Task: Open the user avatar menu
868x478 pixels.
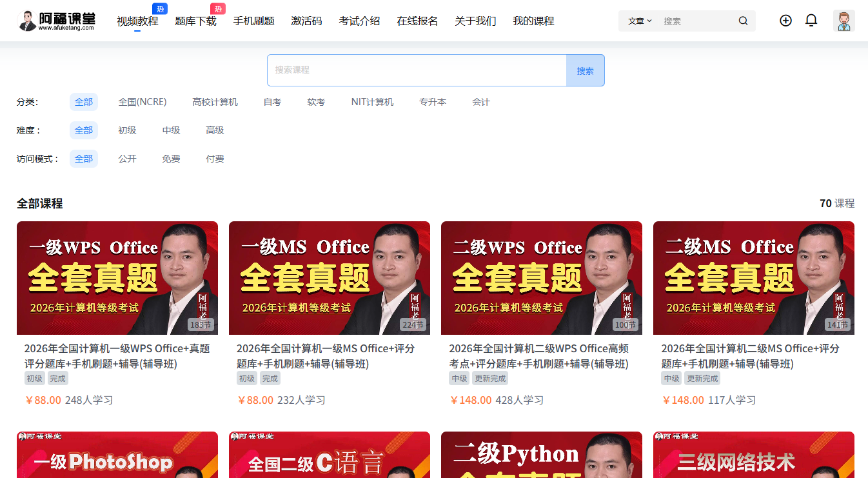Action: [843, 21]
